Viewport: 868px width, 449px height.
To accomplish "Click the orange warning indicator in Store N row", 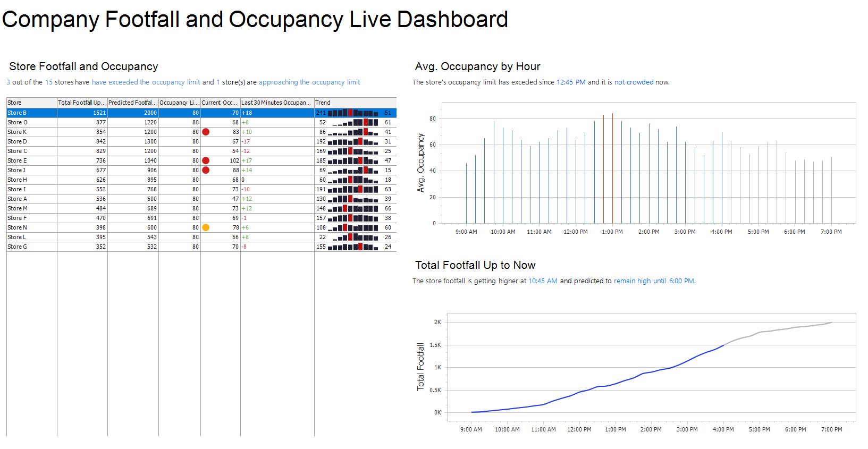I will [x=206, y=227].
